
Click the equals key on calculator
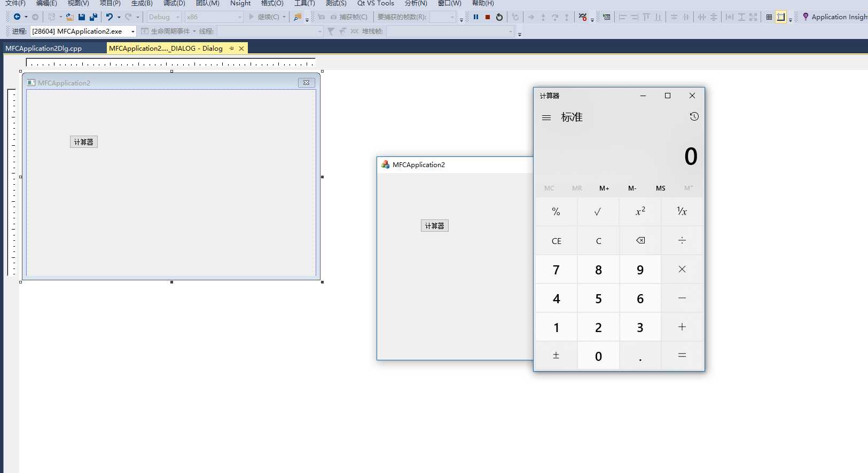[682, 356]
